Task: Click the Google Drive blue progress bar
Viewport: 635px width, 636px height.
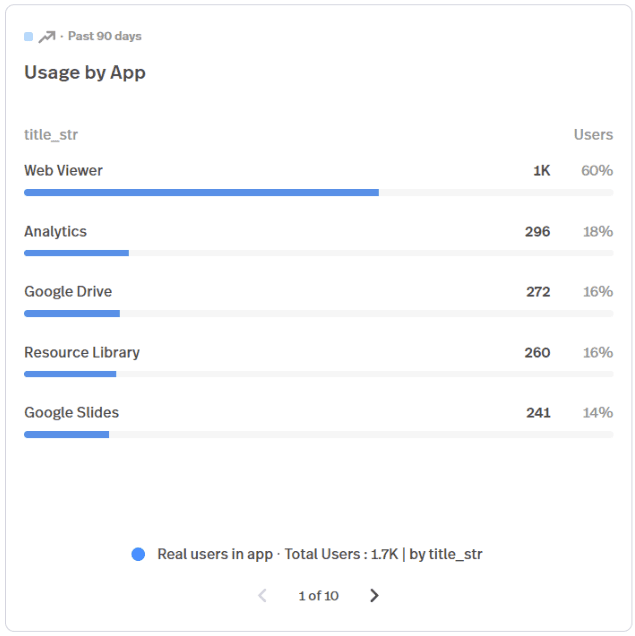Action: point(72,313)
